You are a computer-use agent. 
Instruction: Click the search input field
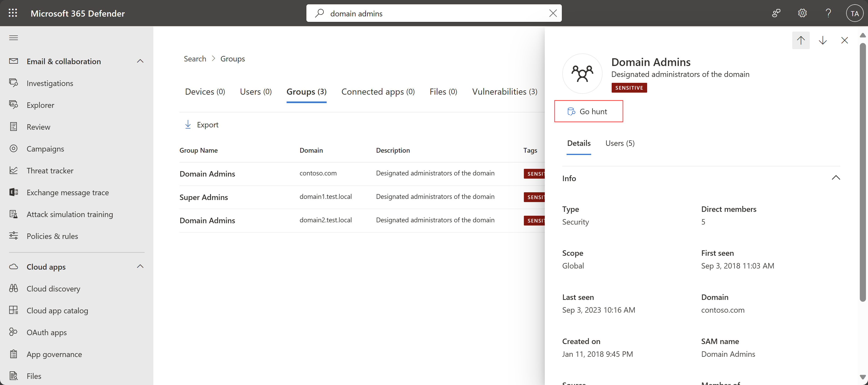coord(434,13)
